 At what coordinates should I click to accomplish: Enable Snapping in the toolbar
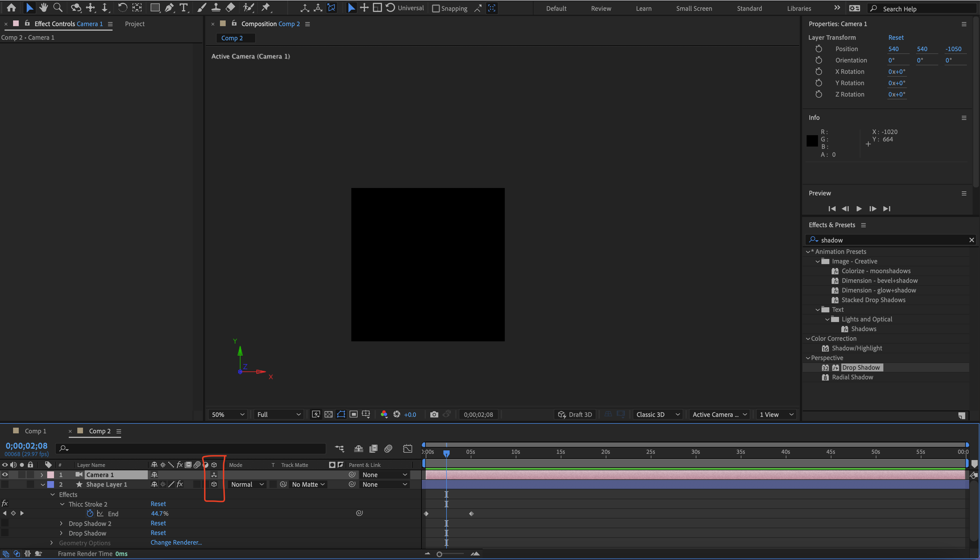click(436, 8)
